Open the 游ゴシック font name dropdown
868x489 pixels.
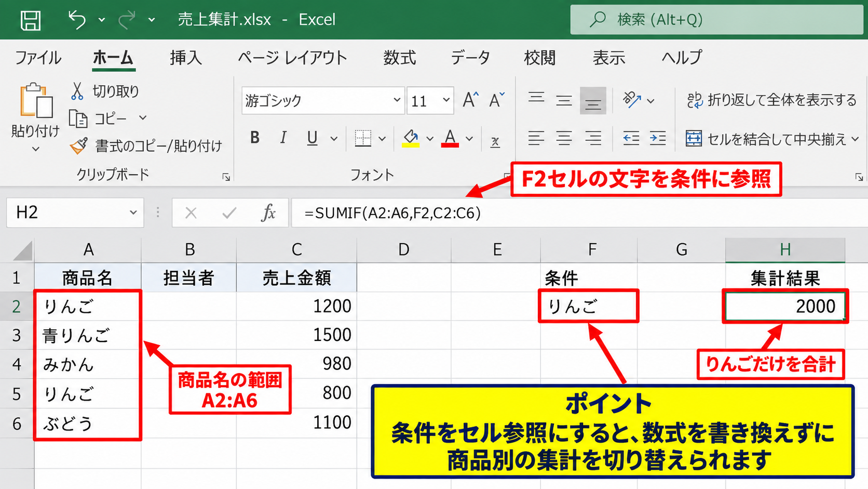[397, 100]
